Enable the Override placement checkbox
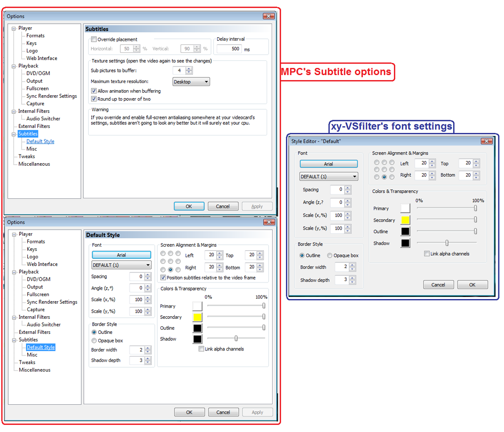This screenshot has width=504, height=432. pos(94,39)
